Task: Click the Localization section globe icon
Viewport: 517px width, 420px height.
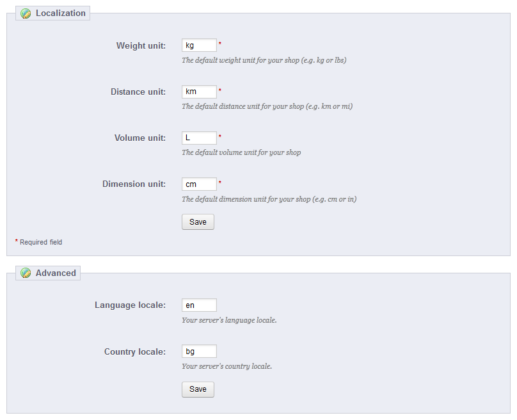Action: [26, 13]
